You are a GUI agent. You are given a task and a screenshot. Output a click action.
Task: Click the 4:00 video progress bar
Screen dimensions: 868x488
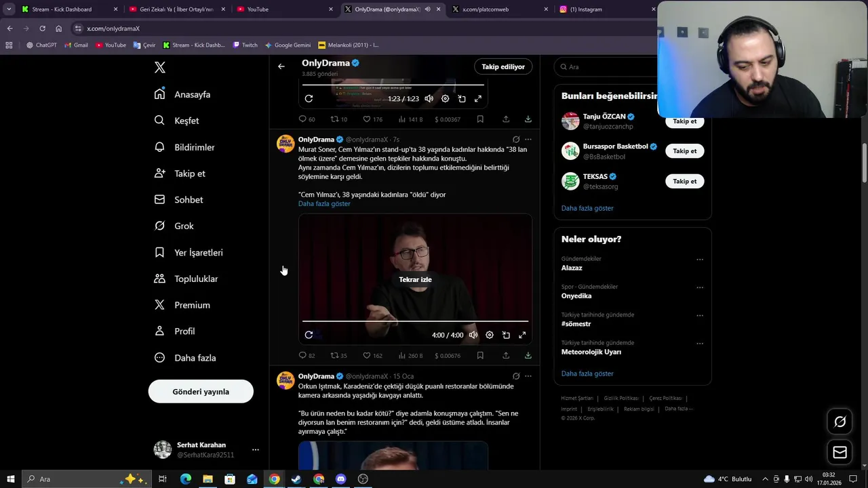pos(415,321)
